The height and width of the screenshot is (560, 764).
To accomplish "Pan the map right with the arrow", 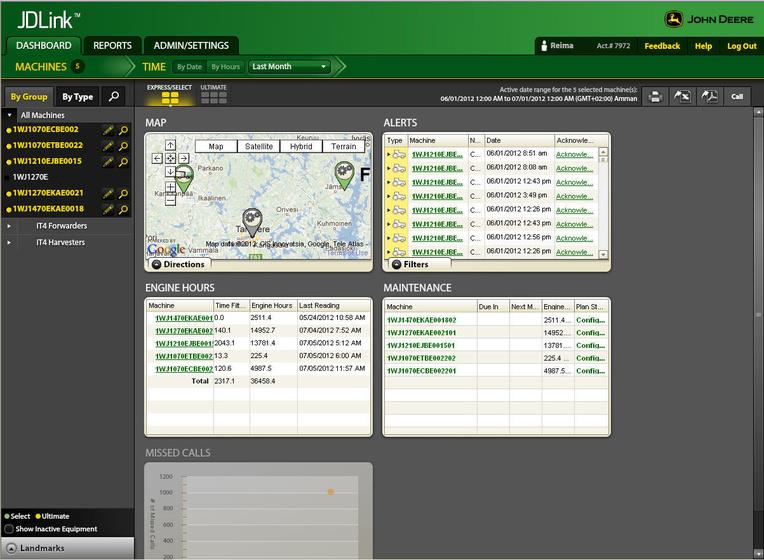I will tap(184, 158).
